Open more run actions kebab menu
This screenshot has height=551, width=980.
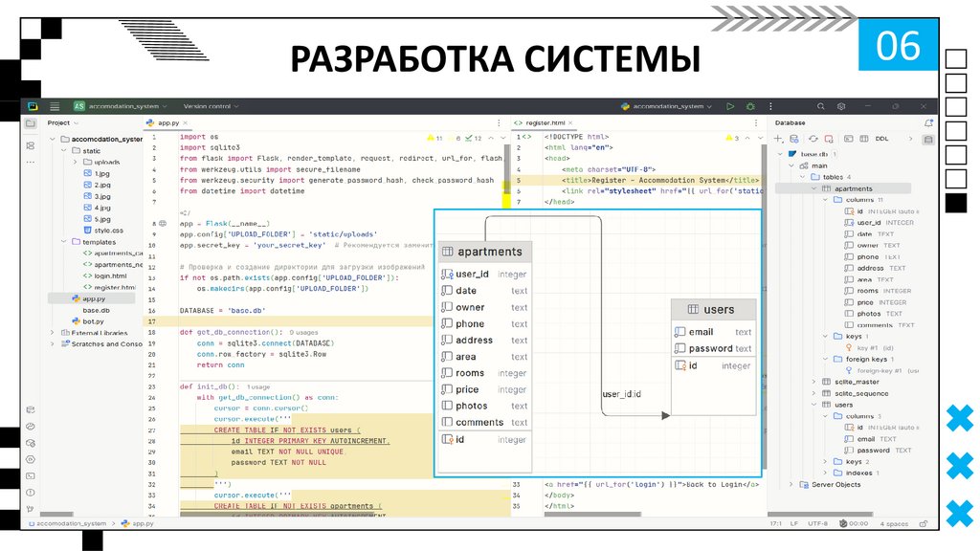[x=770, y=106]
